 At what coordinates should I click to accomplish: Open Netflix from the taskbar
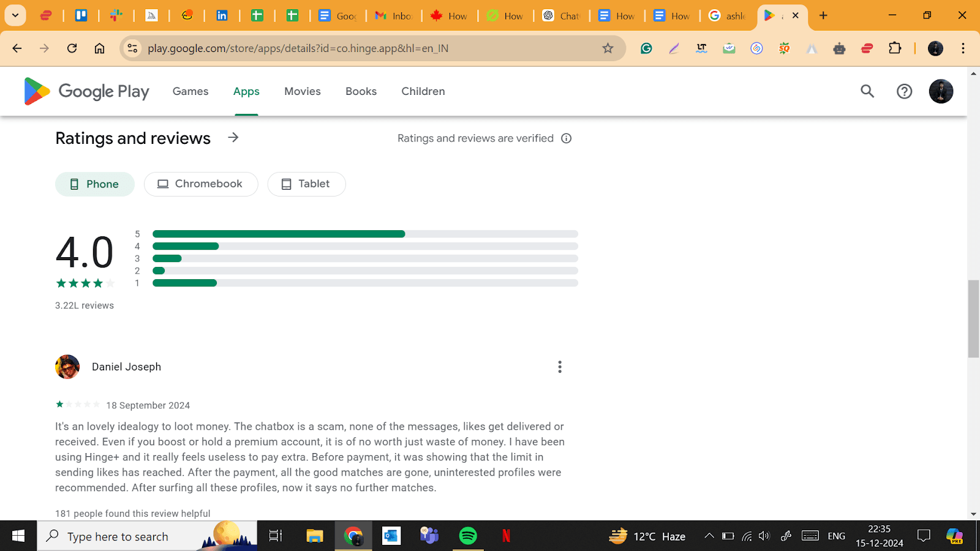tap(506, 536)
